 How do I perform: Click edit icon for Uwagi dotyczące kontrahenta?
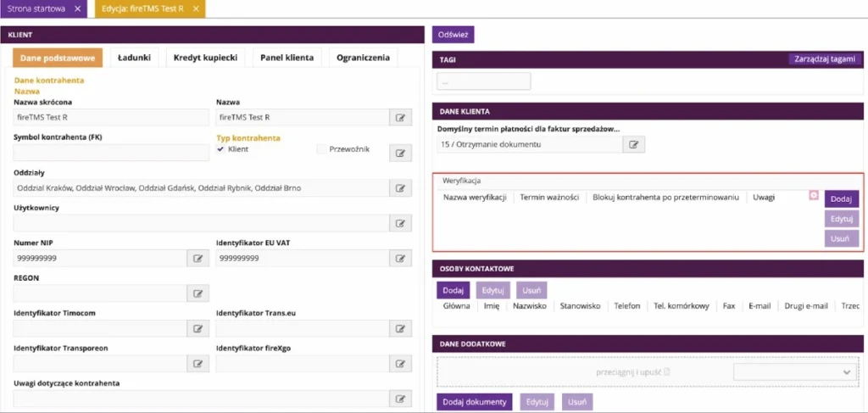[x=400, y=399]
